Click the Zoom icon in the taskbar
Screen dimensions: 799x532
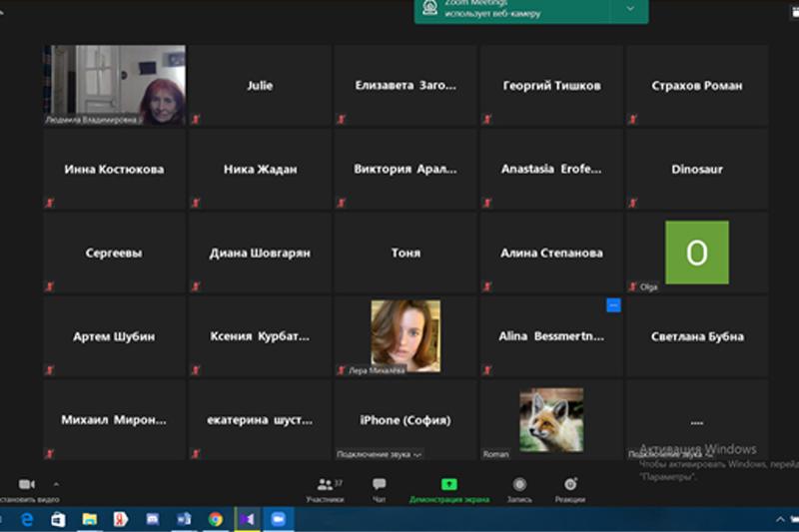point(278,519)
